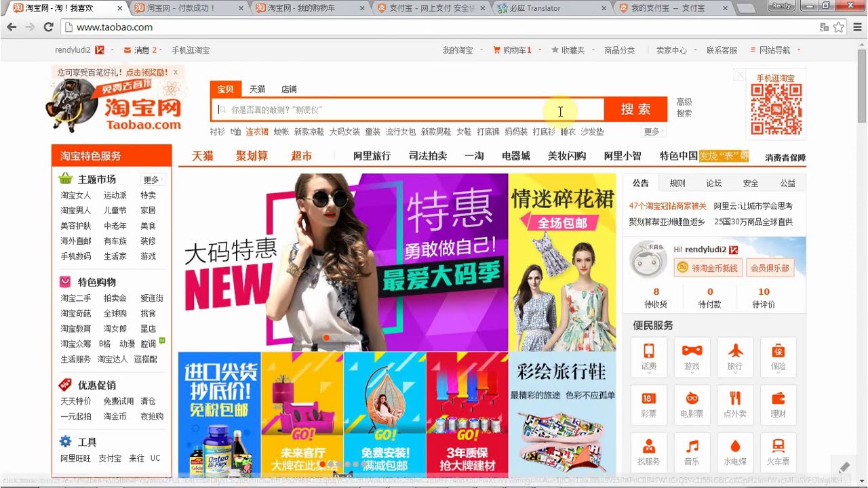
Task: Open the 阿里旅行 navigation link
Action: pos(372,156)
